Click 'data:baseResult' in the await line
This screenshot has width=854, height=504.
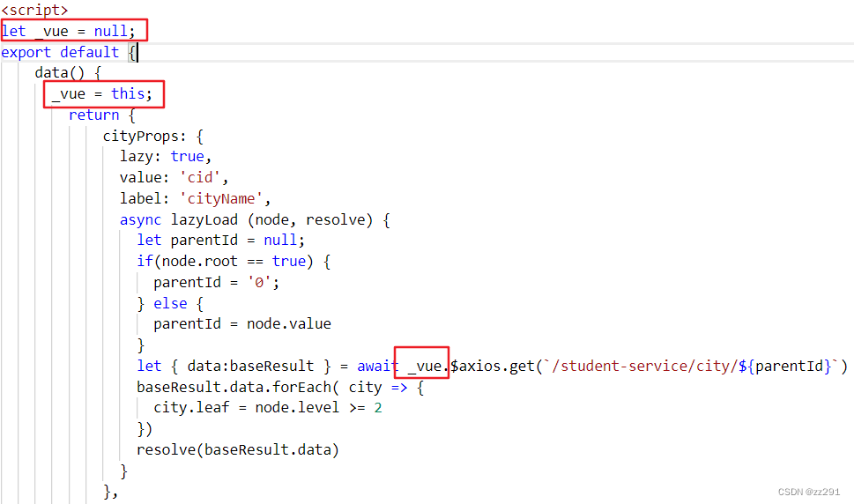click(250, 366)
